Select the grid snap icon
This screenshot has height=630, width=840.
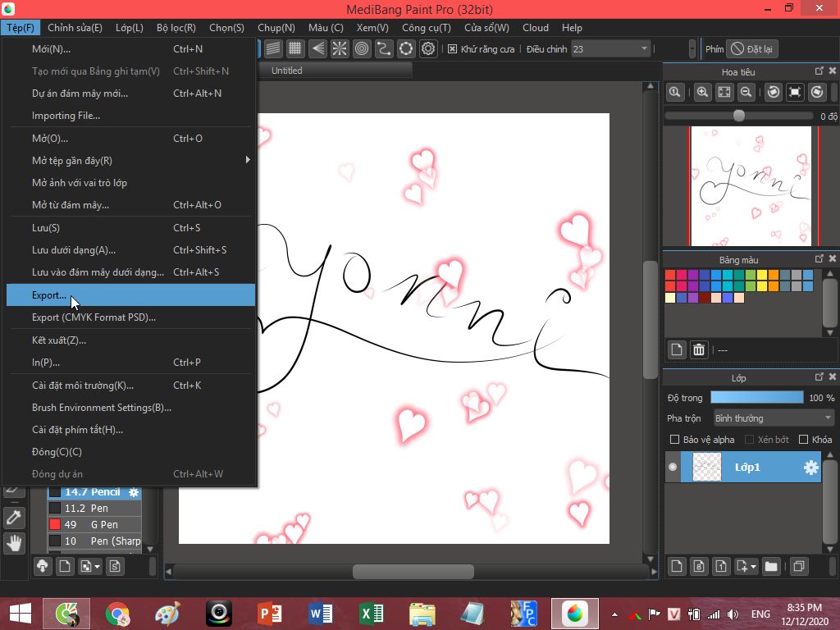pos(294,48)
